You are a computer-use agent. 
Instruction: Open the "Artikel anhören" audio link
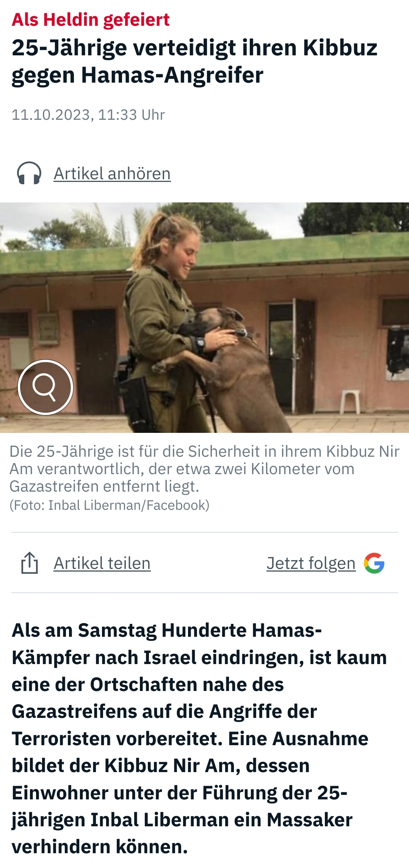pyautogui.click(x=112, y=174)
